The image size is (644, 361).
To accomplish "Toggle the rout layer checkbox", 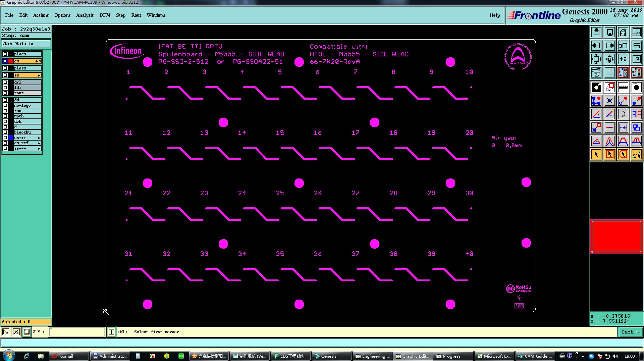I will (x=5, y=93).
